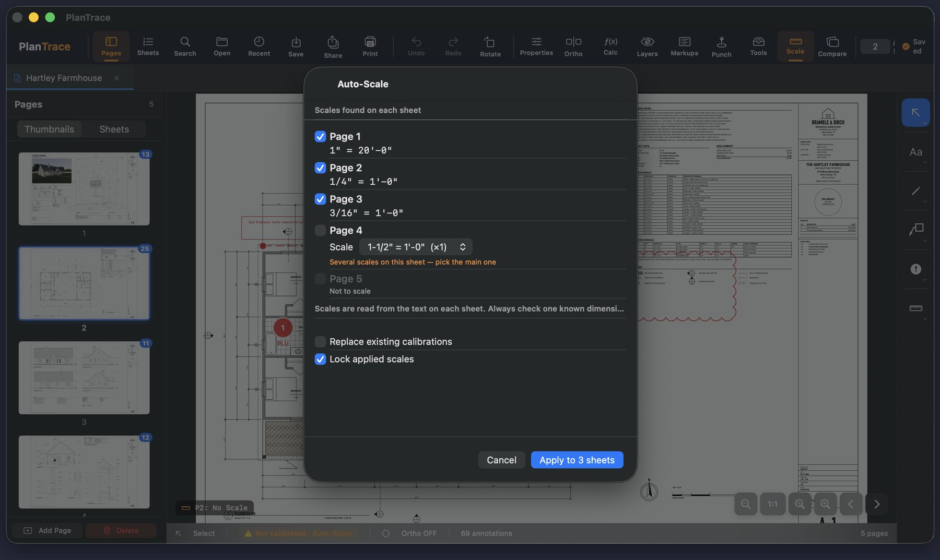940x560 pixels.
Task: Click the 1:1 zoom button
Action: [x=772, y=504]
